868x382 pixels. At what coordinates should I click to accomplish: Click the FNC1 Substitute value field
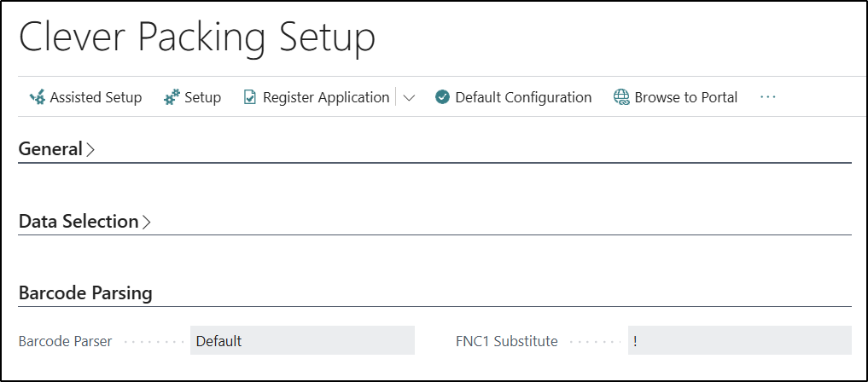click(739, 341)
